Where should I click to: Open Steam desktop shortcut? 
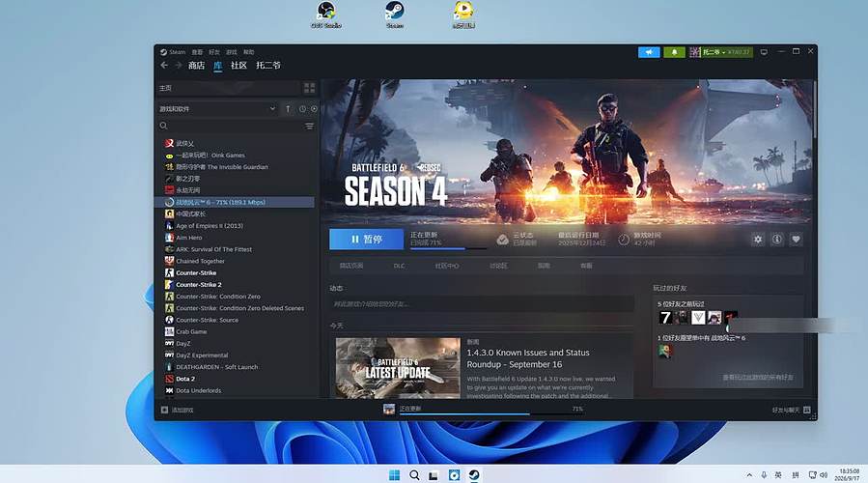(x=395, y=14)
